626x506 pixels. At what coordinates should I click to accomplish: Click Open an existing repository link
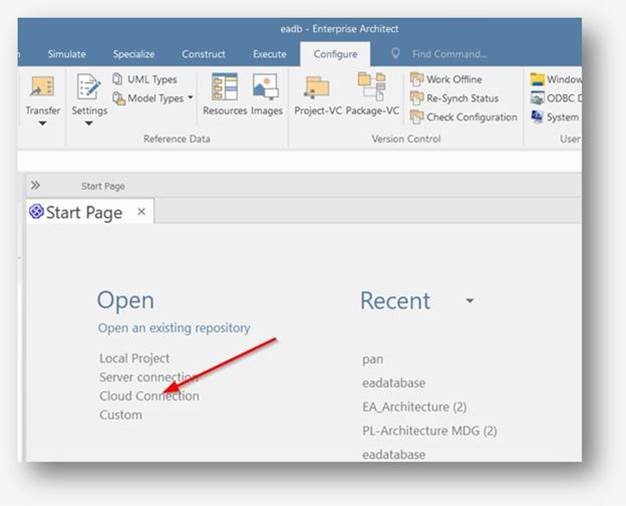pyautogui.click(x=174, y=328)
